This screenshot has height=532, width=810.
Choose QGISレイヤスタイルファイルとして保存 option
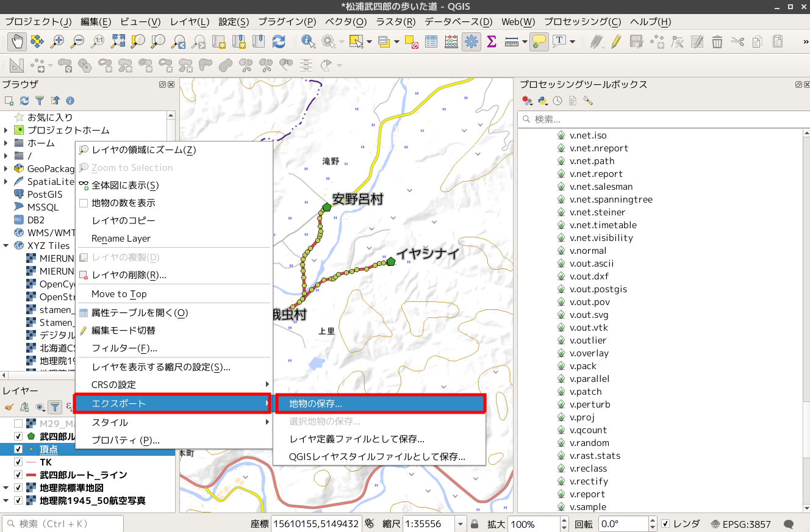coord(380,456)
